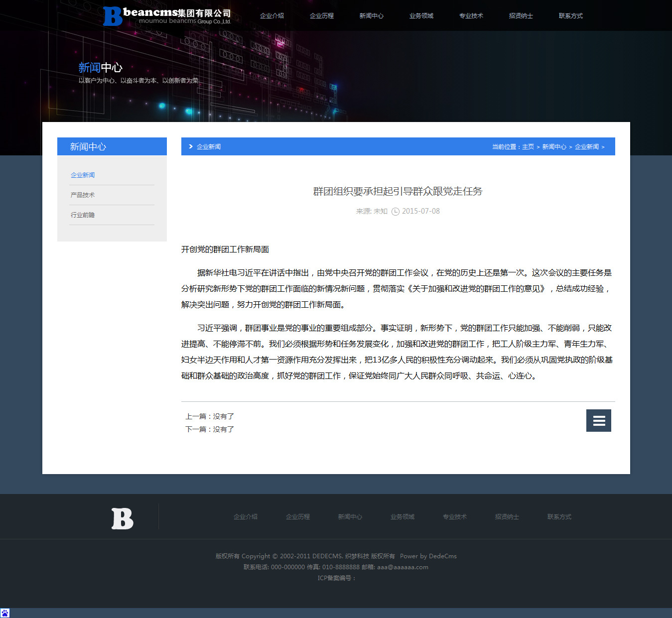This screenshot has width=672, height=618.
Task: Select 企业新闻 in the left sidebar
Action: click(x=83, y=175)
